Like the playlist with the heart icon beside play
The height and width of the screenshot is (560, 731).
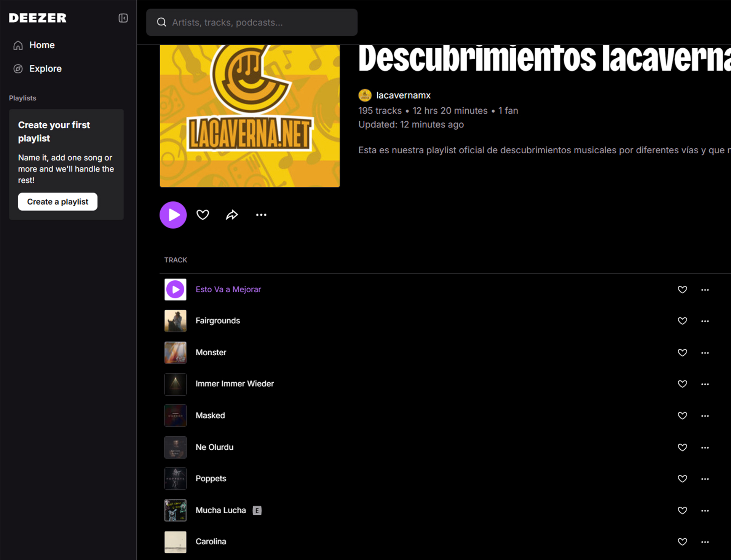pos(203,215)
